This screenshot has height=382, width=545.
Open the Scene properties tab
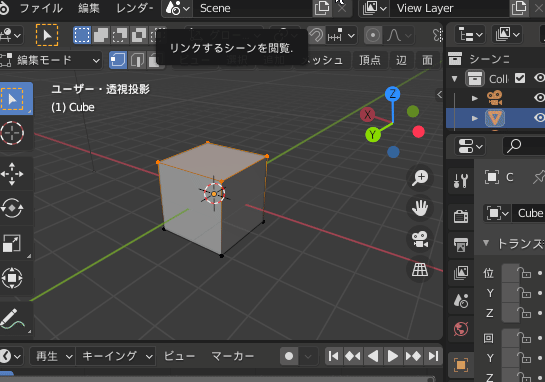point(461,301)
